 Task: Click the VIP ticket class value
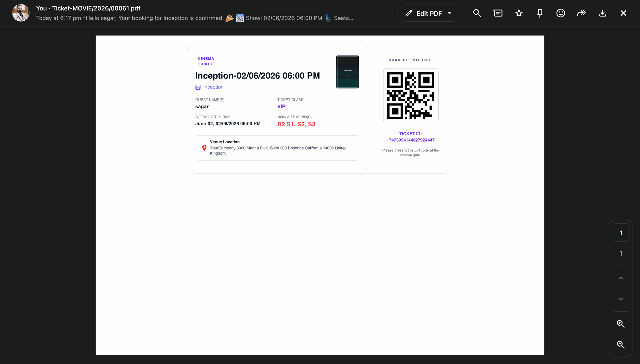pyautogui.click(x=281, y=107)
